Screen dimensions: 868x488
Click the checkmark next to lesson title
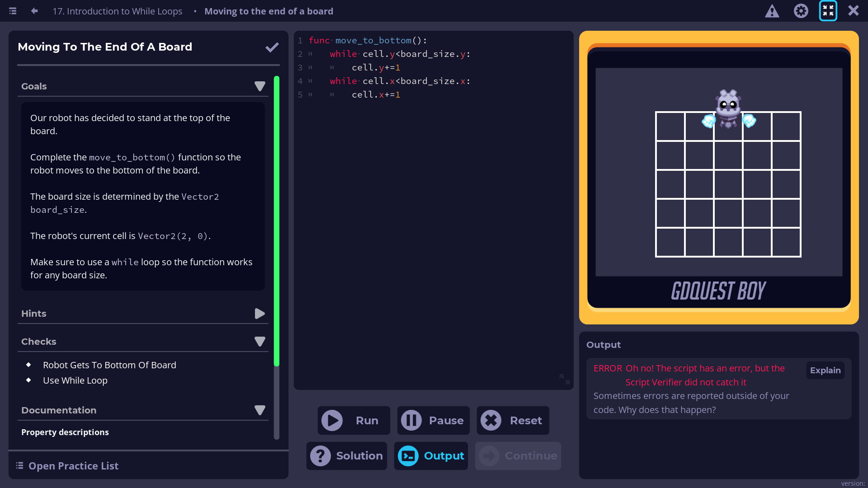(272, 47)
